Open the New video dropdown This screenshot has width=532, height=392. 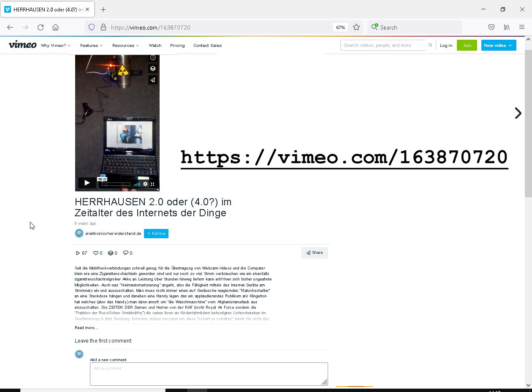pyautogui.click(x=498, y=46)
